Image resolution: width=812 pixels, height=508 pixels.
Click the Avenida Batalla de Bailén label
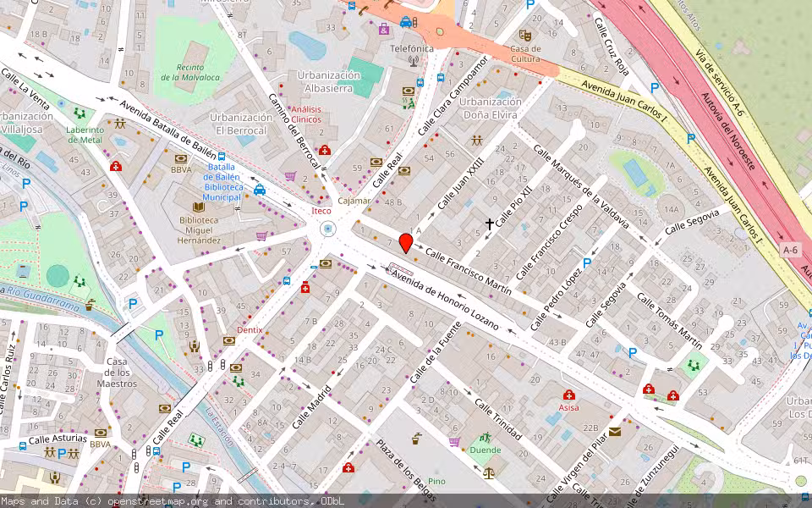point(168,129)
